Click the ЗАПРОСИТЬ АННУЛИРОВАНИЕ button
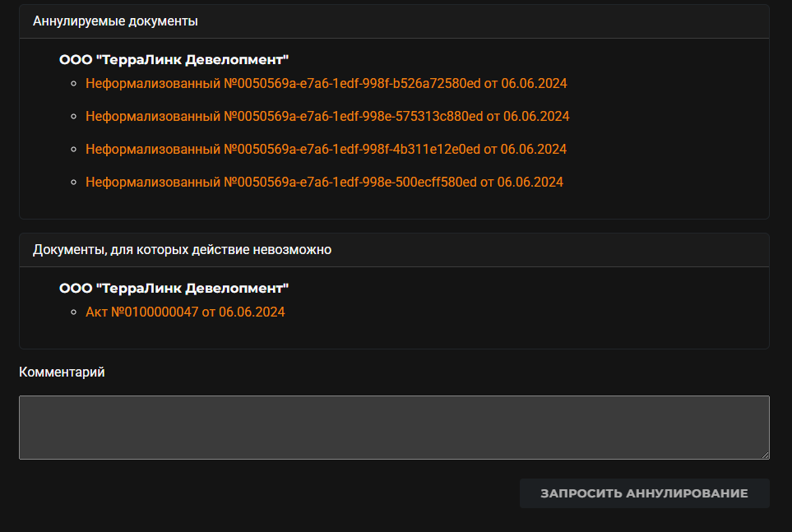 pyautogui.click(x=645, y=493)
